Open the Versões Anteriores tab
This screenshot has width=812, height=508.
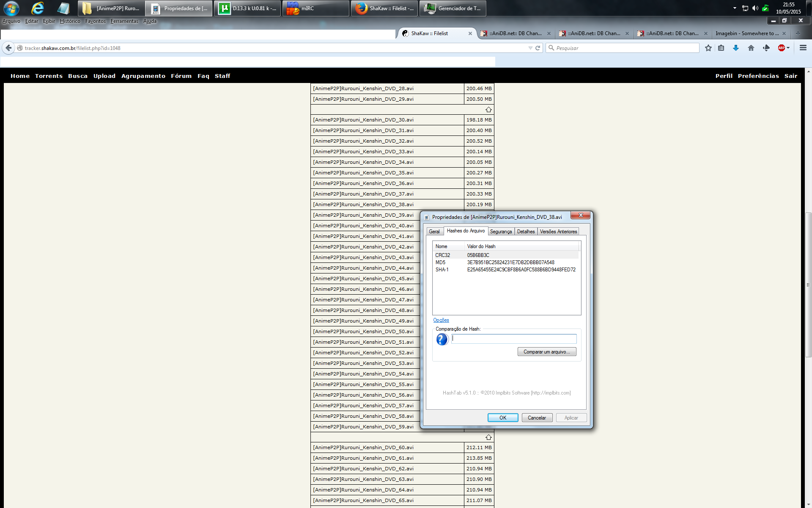[x=558, y=232]
